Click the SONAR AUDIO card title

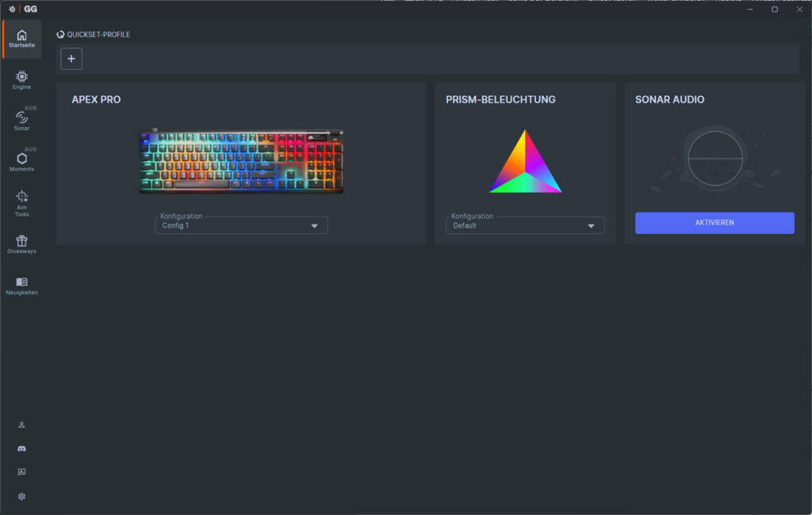coord(669,99)
